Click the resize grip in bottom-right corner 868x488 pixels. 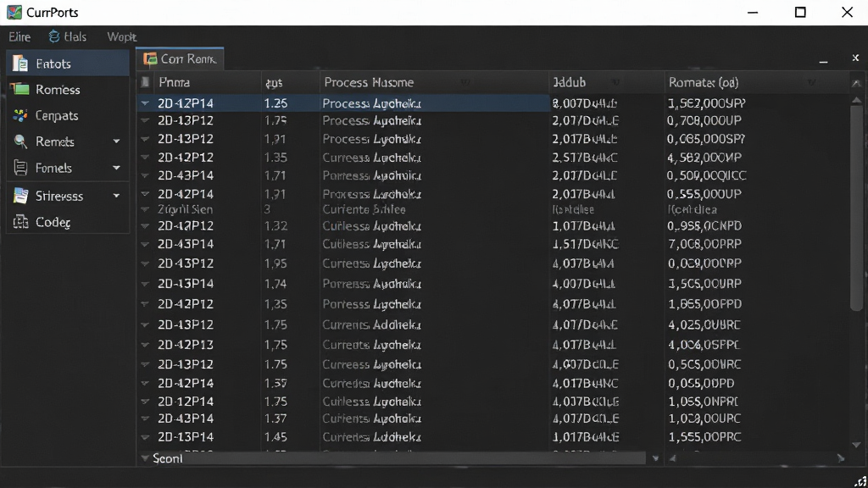pyautogui.click(x=860, y=481)
